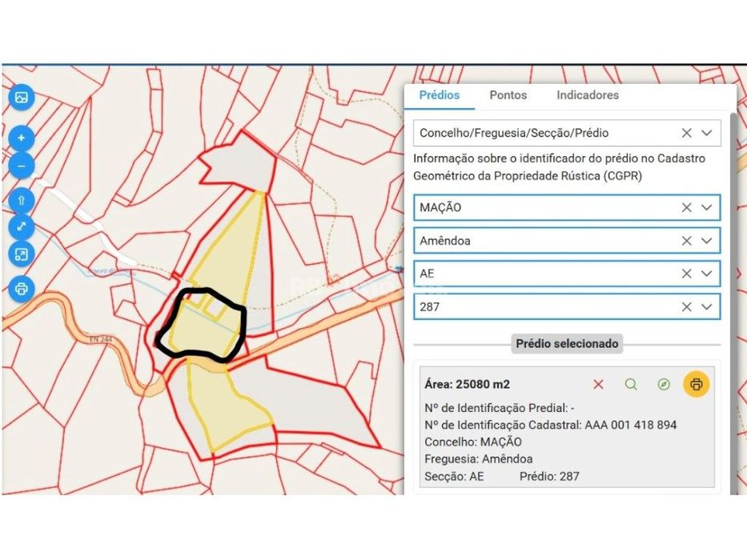The image size is (747, 560).
Task: Click the panel's vertical scrollbar
Action: coord(733,305)
